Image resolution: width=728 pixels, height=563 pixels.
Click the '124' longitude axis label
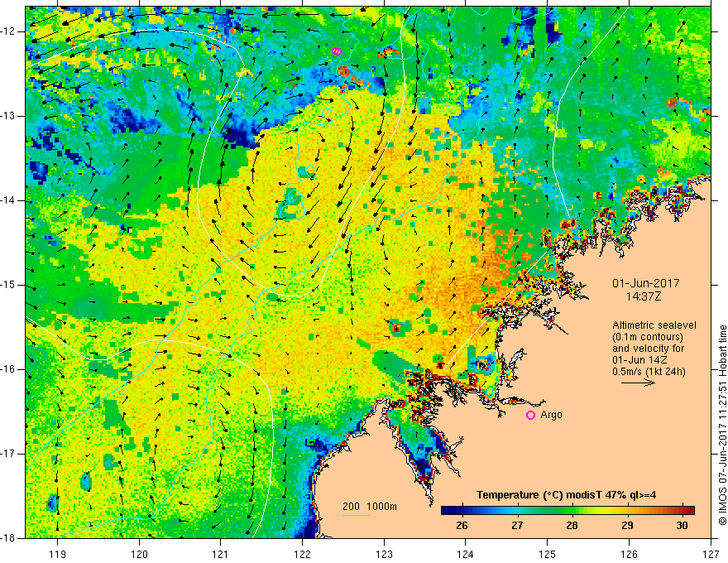466,554
